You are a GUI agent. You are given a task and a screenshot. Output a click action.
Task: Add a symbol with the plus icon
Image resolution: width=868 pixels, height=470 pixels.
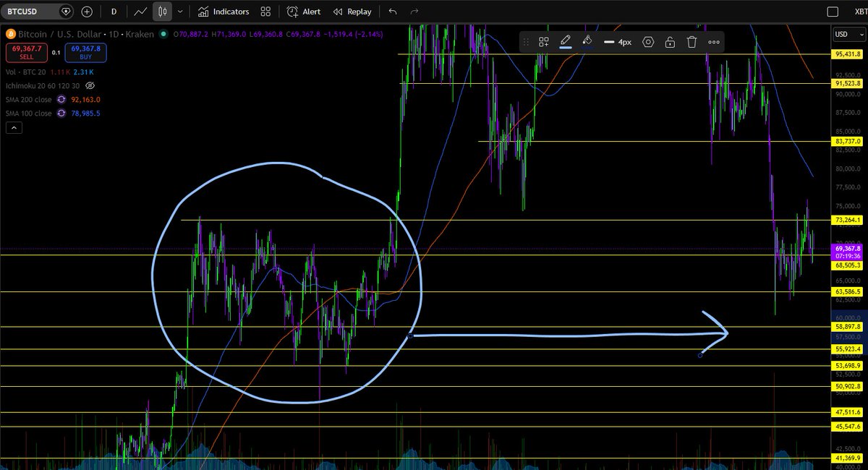pyautogui.click(x=87, y=12)
